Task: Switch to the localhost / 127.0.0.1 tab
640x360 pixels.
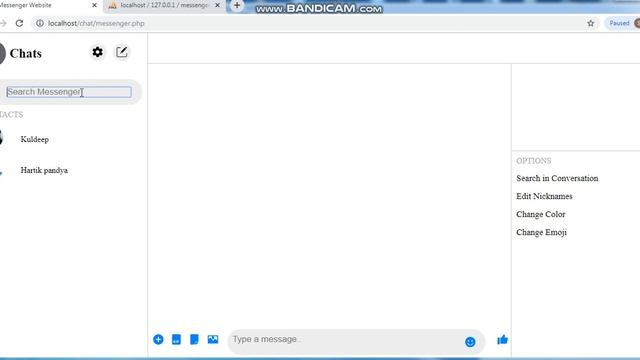Action: [x=163, y=5]
